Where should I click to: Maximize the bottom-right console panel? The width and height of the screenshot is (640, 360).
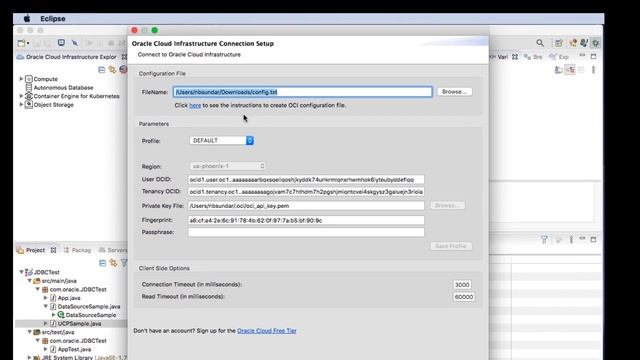593,240
